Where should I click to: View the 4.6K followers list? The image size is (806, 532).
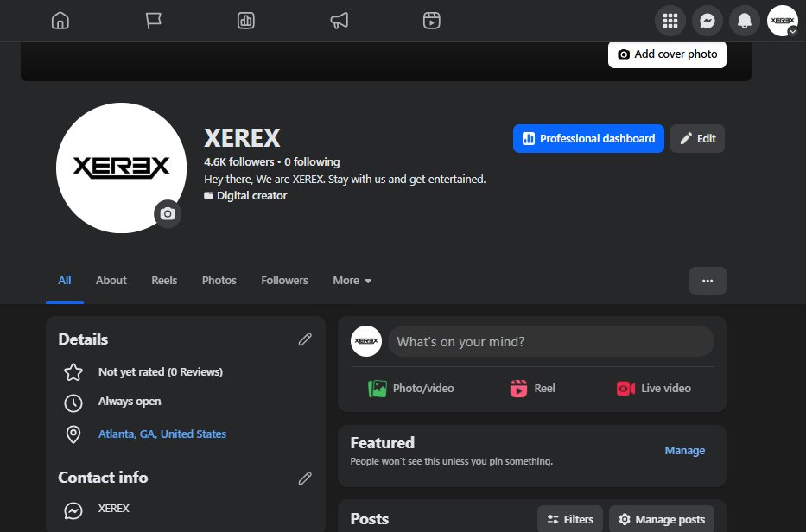[x=239, y=162]
